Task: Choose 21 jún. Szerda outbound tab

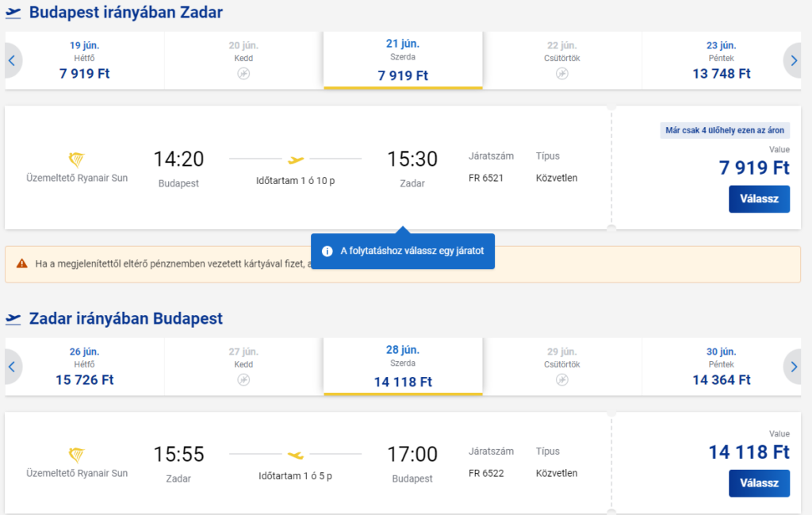Action: coord(403,60)
